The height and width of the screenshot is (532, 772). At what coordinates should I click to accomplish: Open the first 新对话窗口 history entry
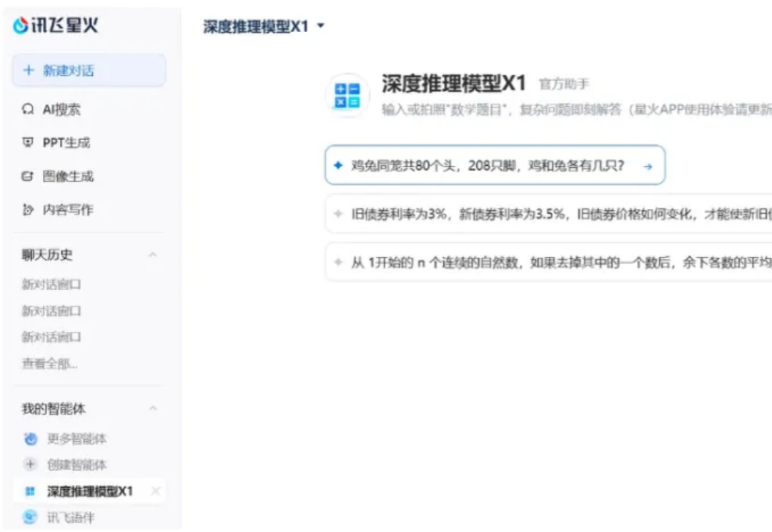pos(51,285)
